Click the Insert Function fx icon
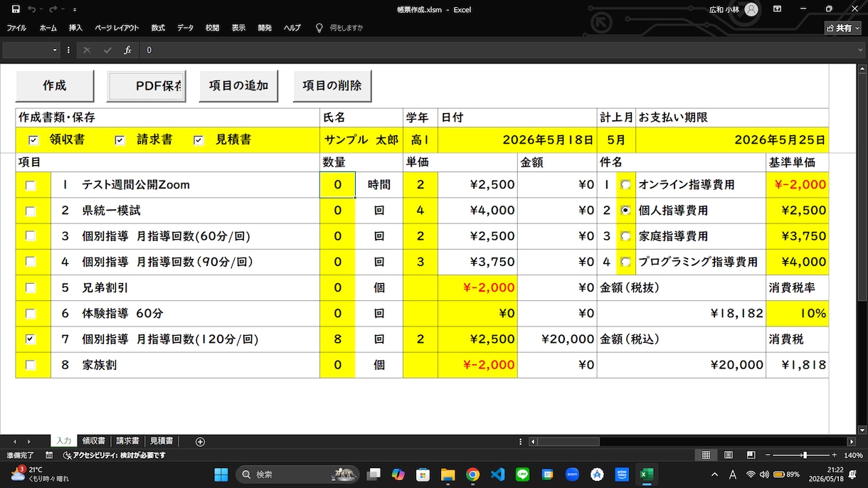The width and height of the screenshot is (868, 488). tap(128, 50)
